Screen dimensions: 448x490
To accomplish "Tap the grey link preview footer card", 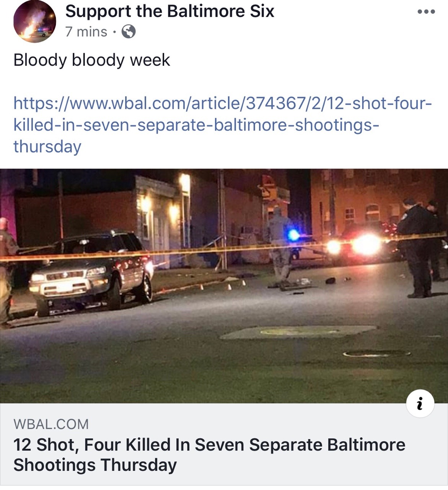I will coord(224,444).
